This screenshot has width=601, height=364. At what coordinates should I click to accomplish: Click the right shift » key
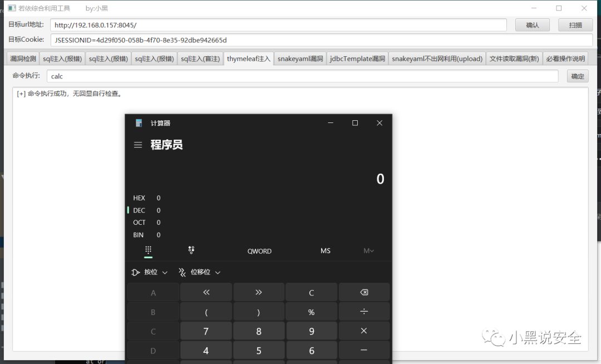click(x=259, y=292)
